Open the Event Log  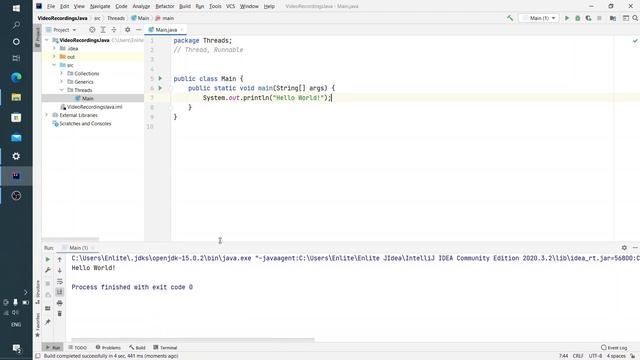click(x=614, y=348)
